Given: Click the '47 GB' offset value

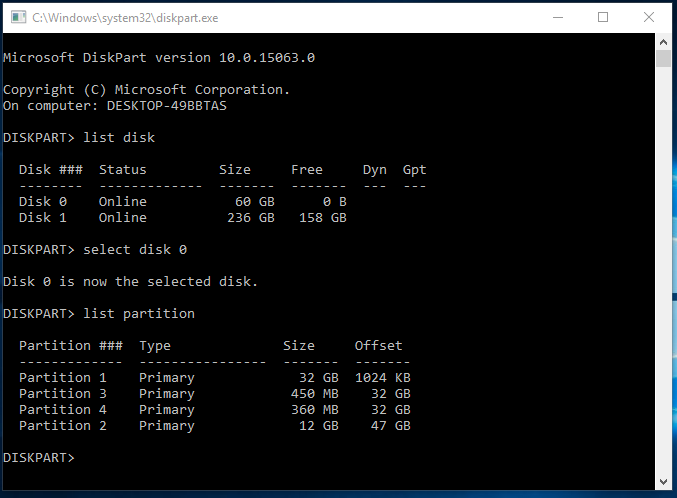Looking at the screenshot, I should point(391,425).
